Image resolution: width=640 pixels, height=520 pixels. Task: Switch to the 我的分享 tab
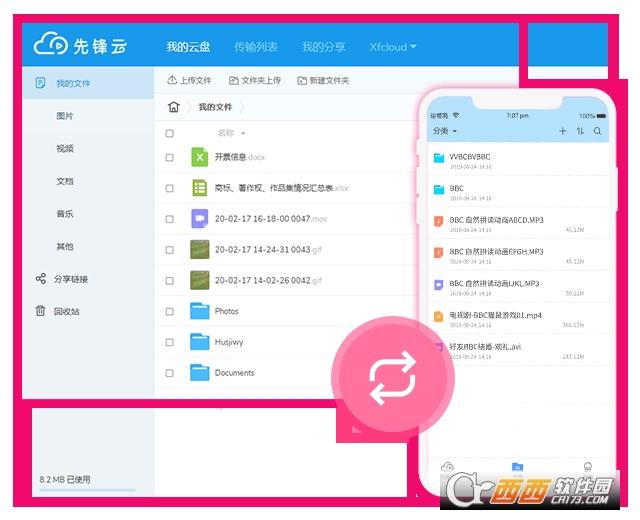[323, 47]
